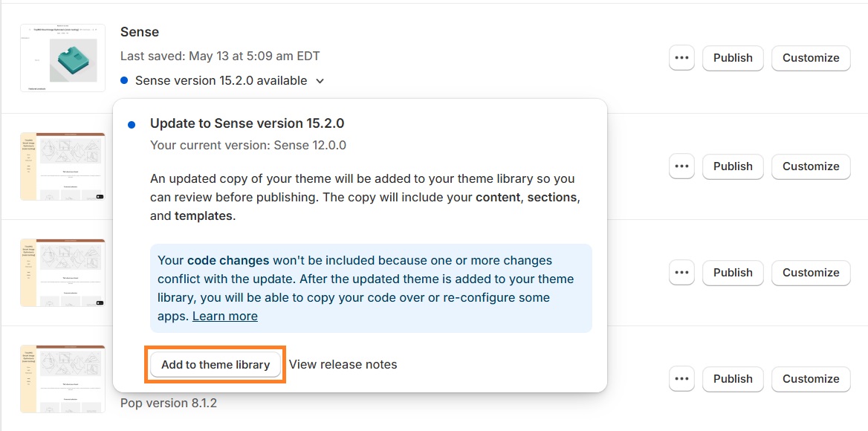Collapse the Sense version 15.2.0 available dropdown

tap(320, 80)
